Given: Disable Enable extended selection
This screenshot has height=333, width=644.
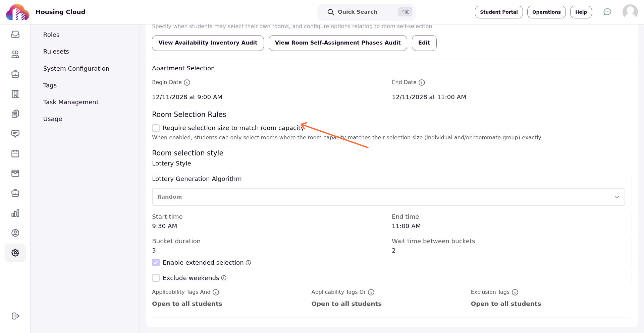Looking at the screenshot, I should click(156, 263).
